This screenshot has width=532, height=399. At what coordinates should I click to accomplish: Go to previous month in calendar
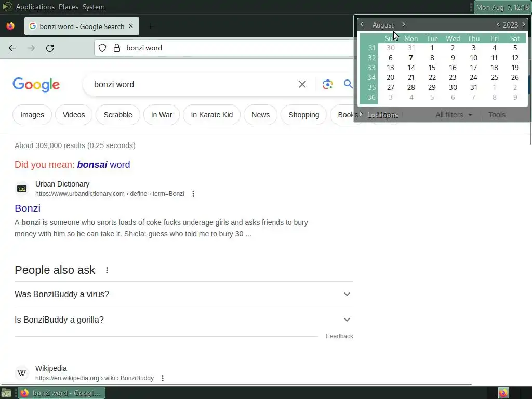point(362,25)
